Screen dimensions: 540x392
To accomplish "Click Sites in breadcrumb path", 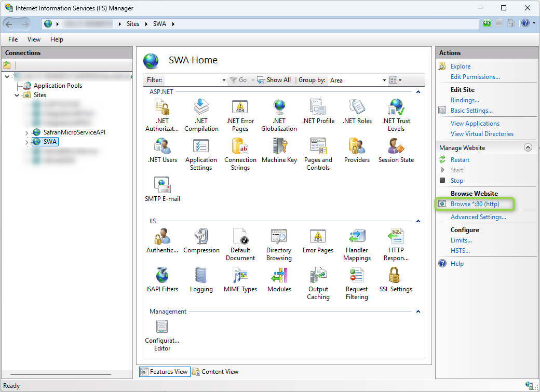I will pyautogui.click(x=132, y=24).
